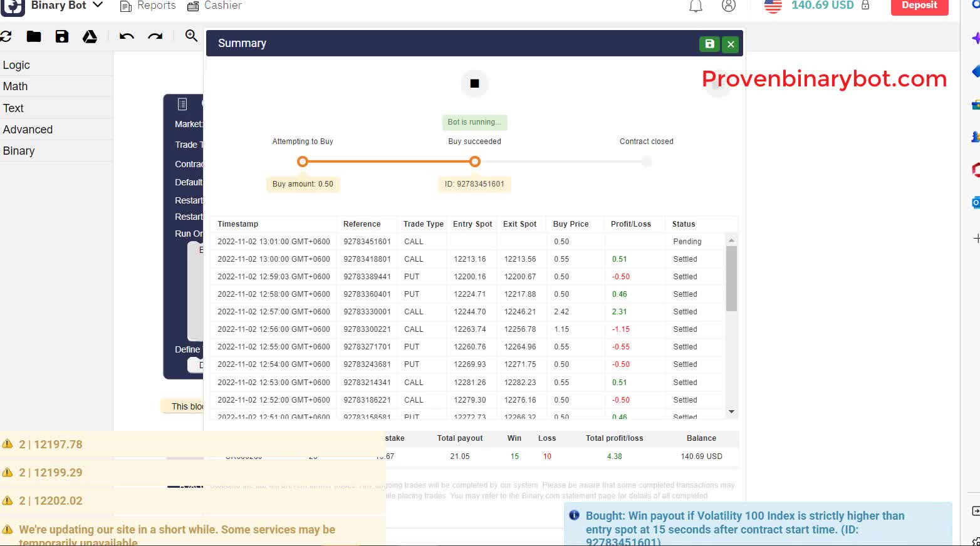Select the Contract closed progress marker
Viewport: 980px width, 546px height.
[x=646, y=162]
